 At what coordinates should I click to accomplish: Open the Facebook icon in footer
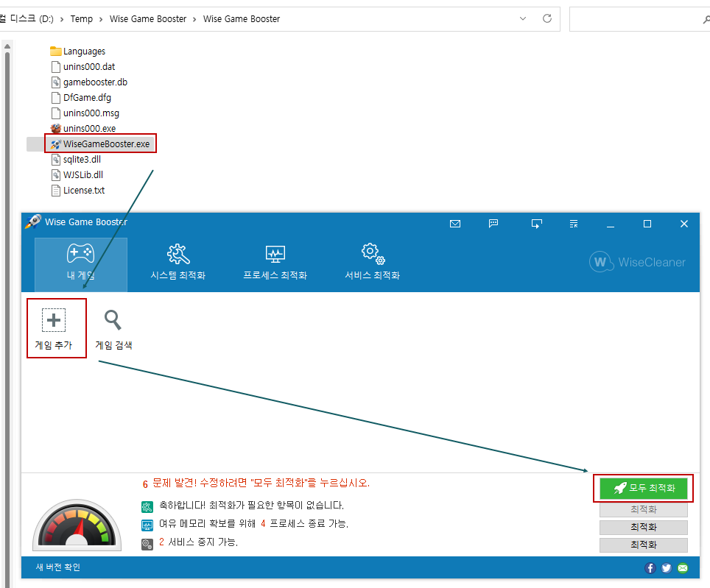pos(650,568)
